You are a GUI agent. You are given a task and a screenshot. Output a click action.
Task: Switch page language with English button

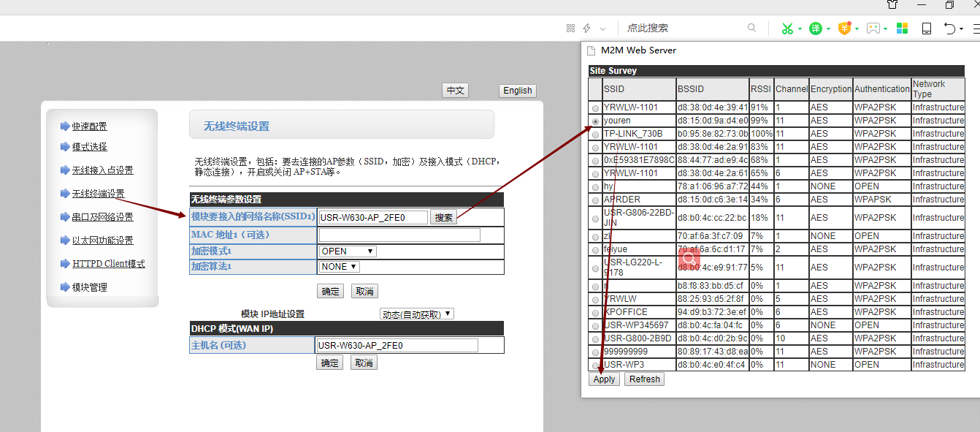click(x=517, y=91)
